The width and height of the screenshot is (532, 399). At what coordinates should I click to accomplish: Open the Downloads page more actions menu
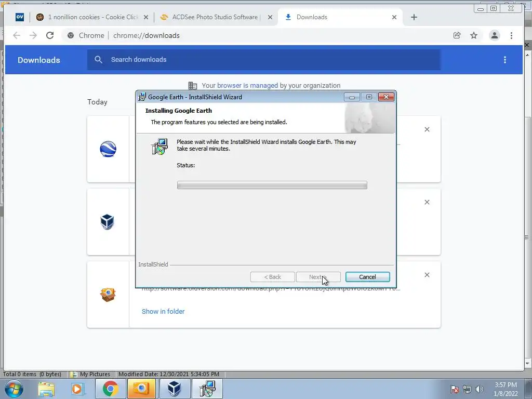(505, 60)
